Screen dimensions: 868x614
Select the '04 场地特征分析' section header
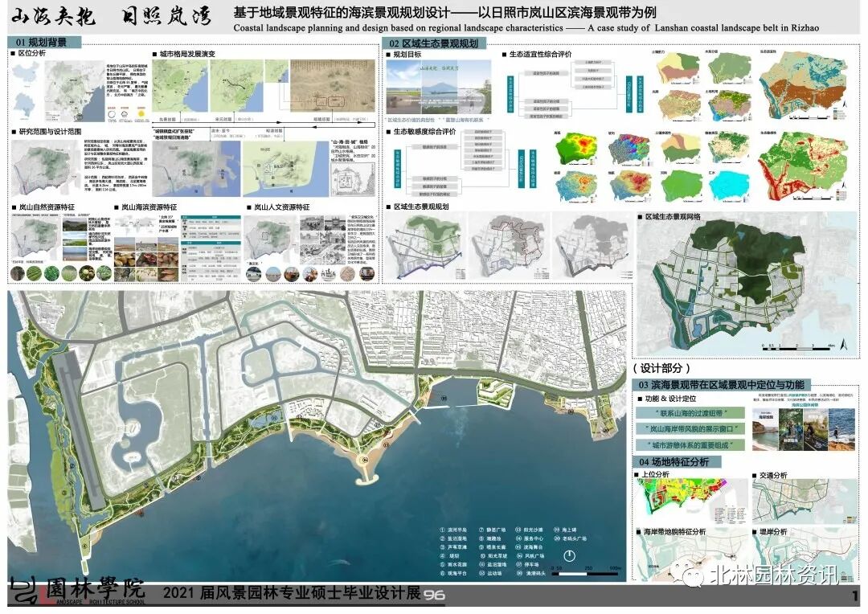tap(677, 461)
